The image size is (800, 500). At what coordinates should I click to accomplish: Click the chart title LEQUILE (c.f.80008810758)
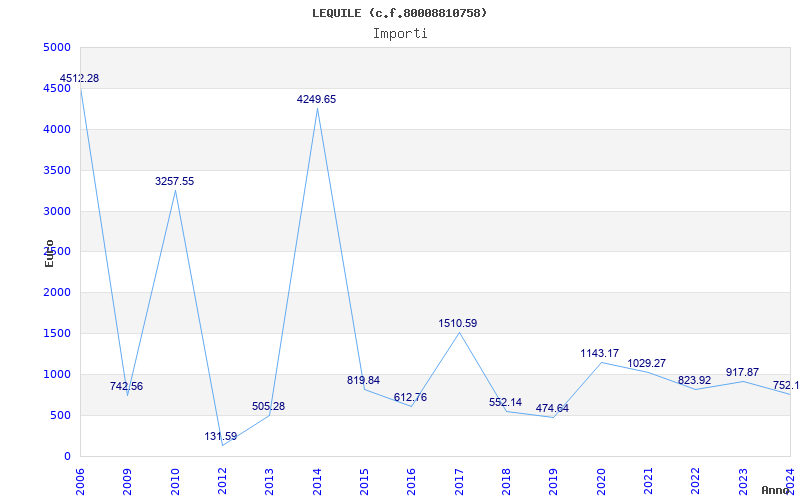click(x=399, y=13)
